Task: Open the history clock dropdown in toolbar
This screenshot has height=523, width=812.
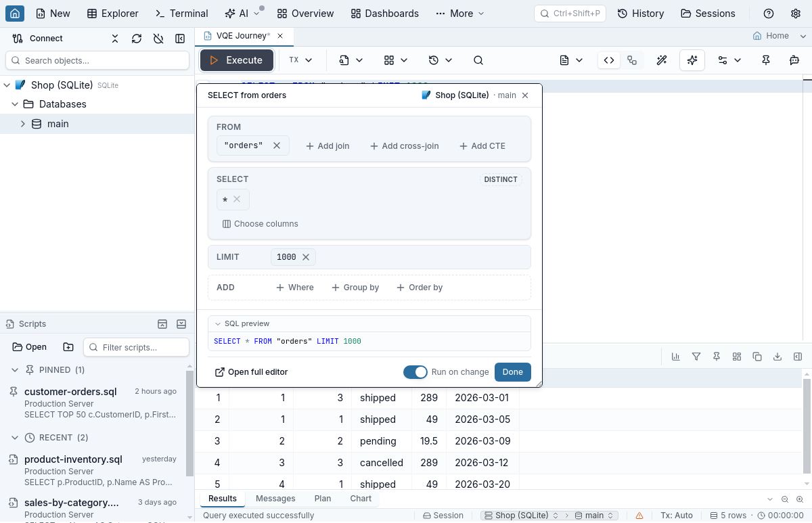Action: pos(441,60)
